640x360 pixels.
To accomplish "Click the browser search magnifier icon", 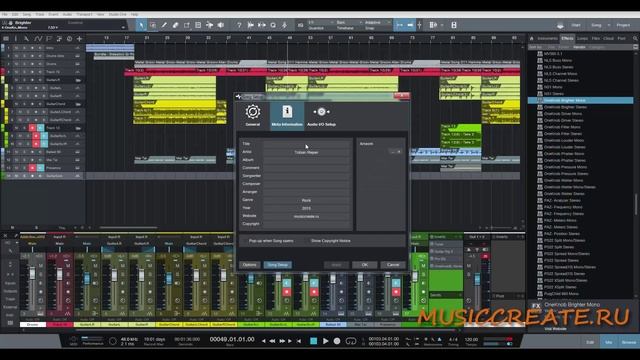I will (x=635, y=38).
